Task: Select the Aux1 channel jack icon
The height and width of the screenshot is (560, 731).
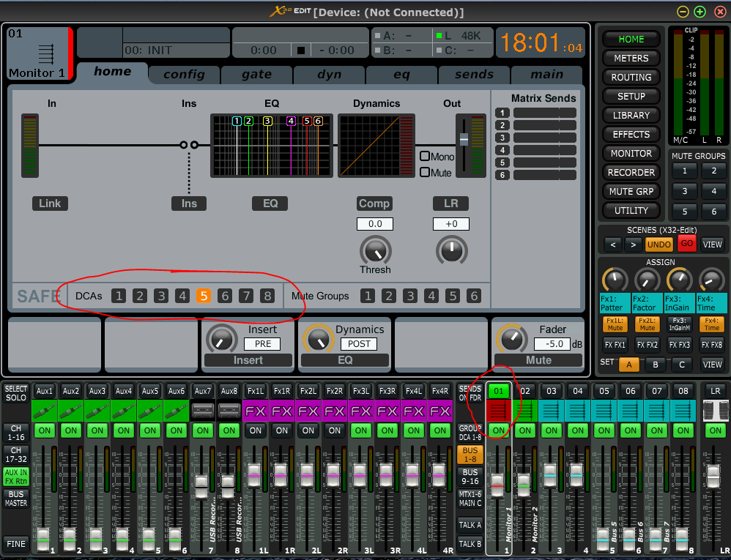Action: (44, 411)
